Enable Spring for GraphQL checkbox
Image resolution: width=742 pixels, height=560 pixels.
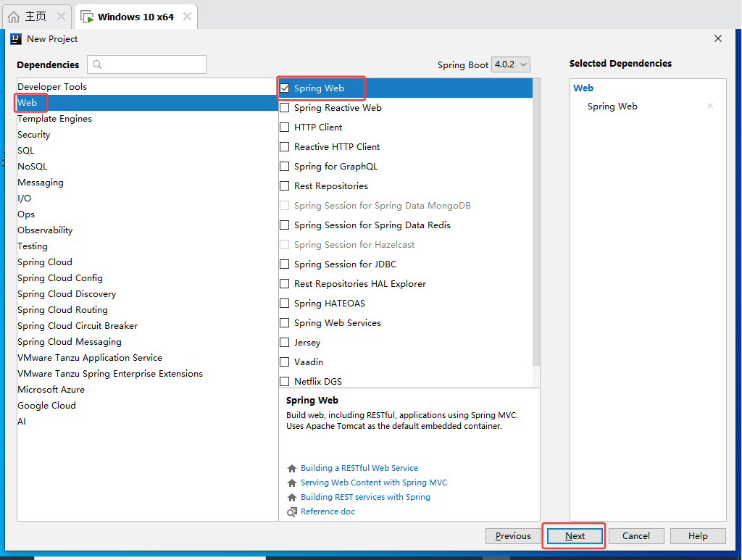tap(284, 167)
